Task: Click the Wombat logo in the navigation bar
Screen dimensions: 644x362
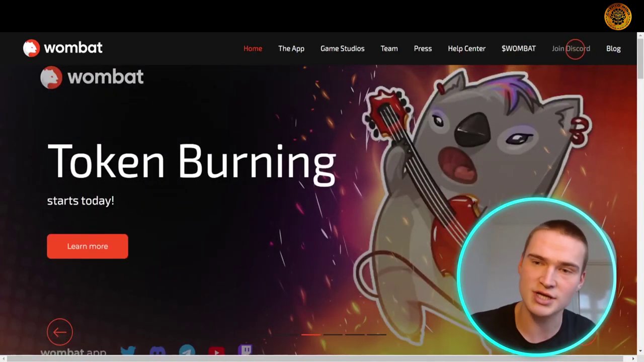Action: click(x=62, y=48)
